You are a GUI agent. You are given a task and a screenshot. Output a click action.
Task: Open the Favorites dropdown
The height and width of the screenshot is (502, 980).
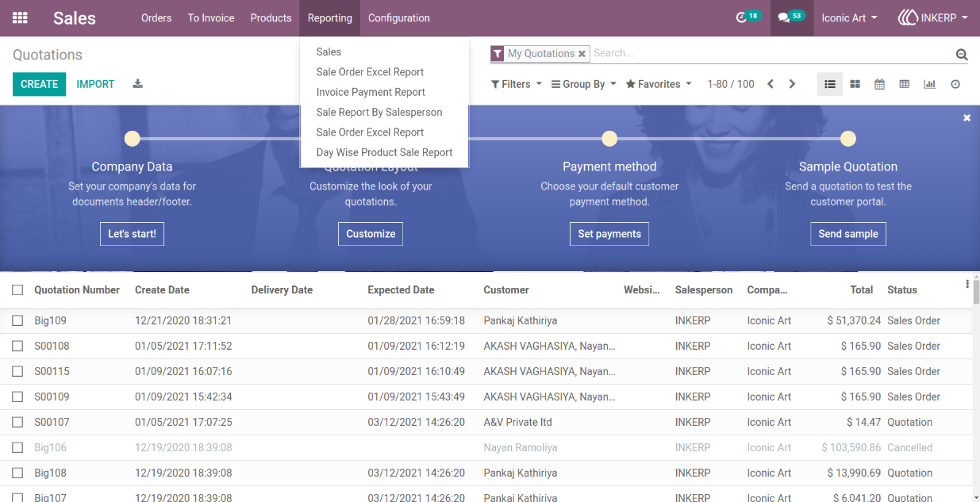pos(659,84)
